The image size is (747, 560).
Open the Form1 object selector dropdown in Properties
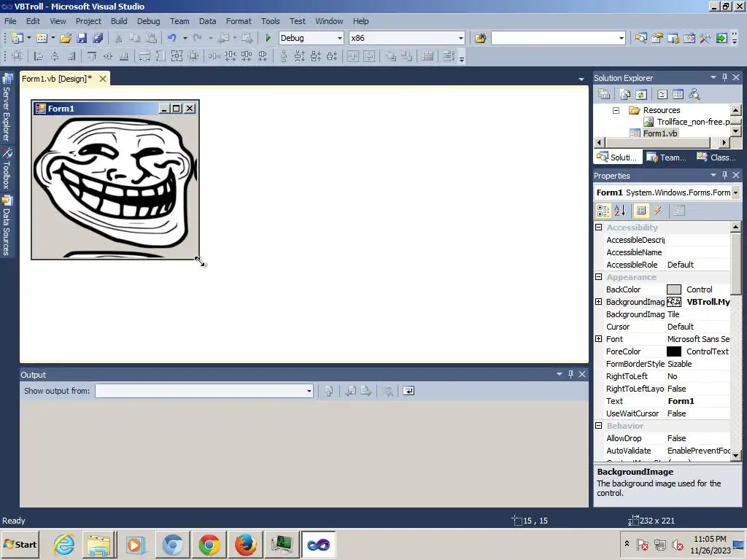tap(735, 192)
